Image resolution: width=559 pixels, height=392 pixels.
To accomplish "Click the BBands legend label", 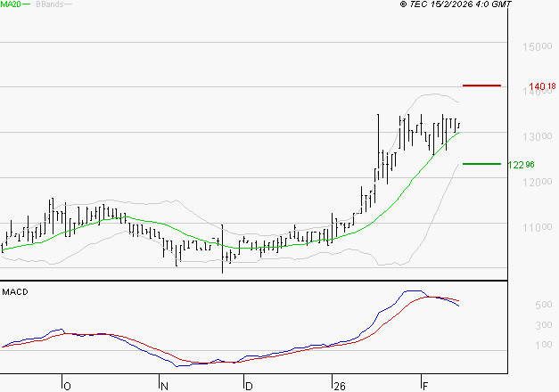I will coord(50,4).
